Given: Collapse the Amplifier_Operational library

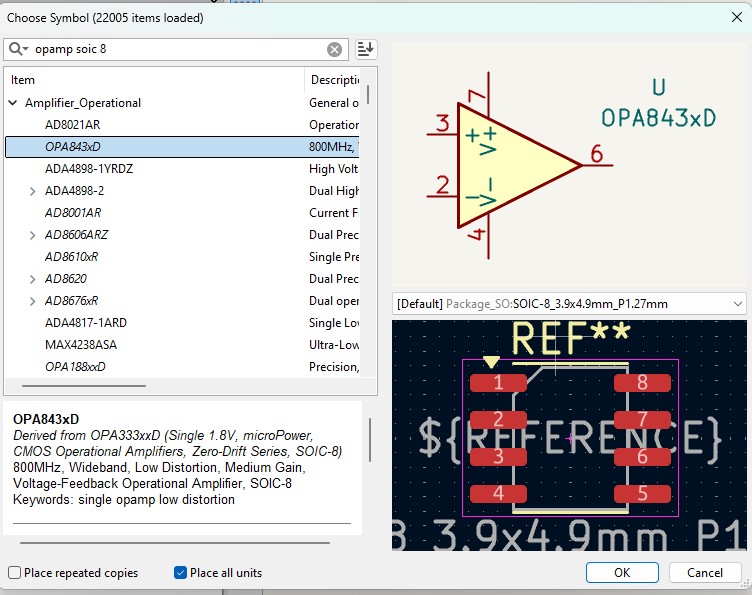Looking at the screenshot, I should click(13, 103).
